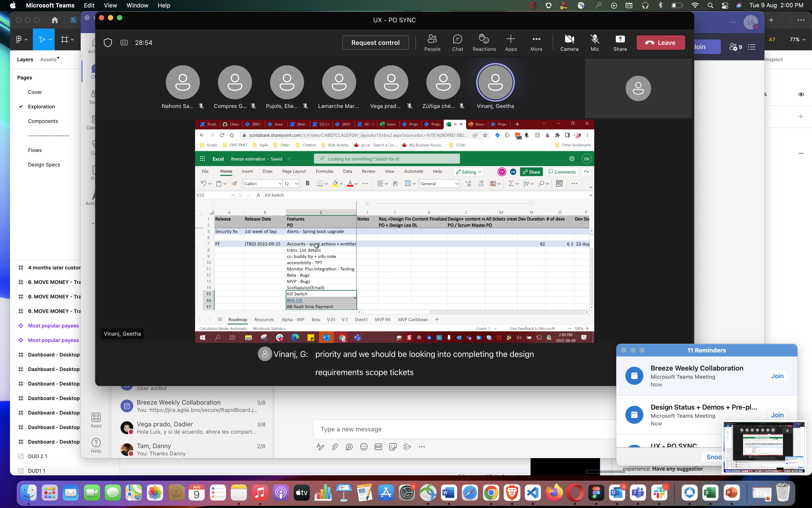
Task: Click Request control button
Action: pyautogui.click(x=375, y=43)
